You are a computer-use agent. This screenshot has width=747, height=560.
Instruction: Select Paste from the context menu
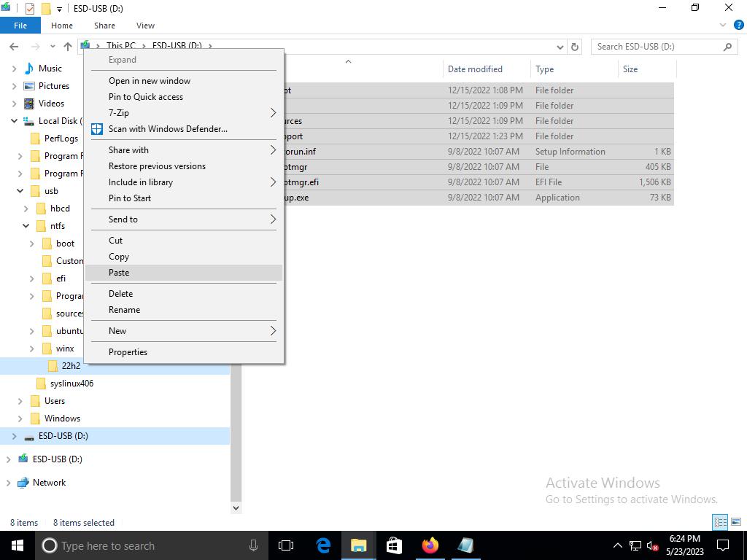pos(119,273)
